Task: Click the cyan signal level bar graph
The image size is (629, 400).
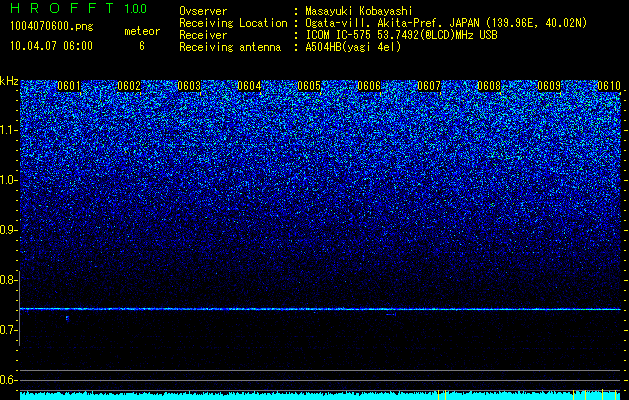Action: coord(320,395)
